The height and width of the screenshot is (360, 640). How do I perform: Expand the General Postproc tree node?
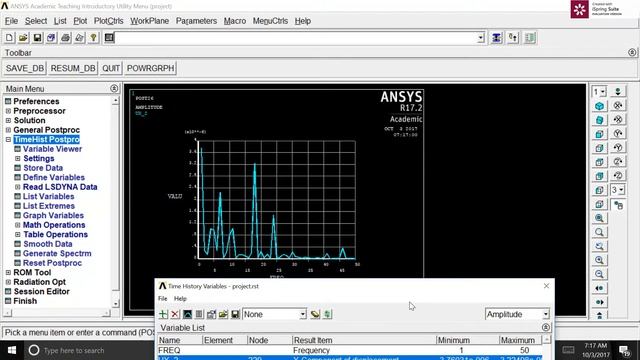point(8,130)
